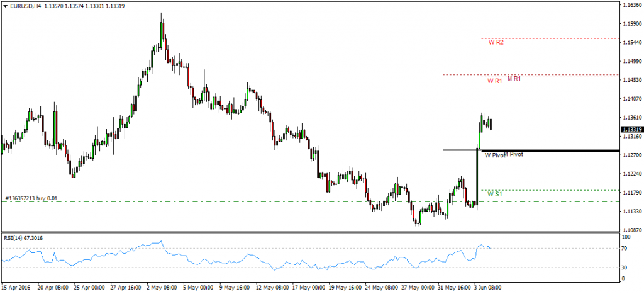Select the green W S1 support label

tap(495, 194)
